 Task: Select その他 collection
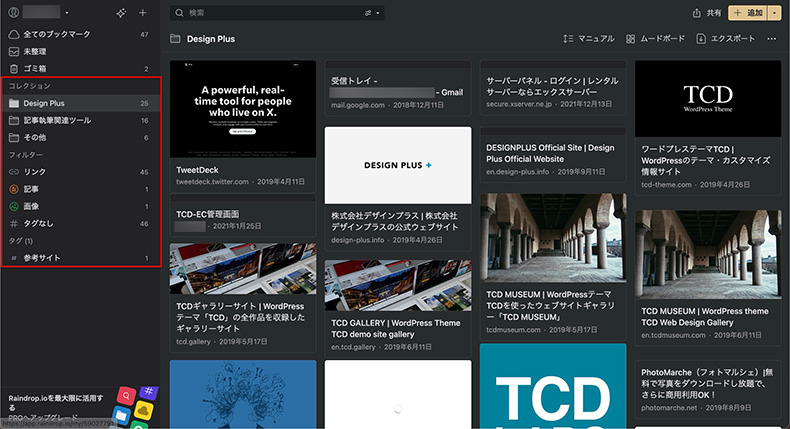[81, 138]
